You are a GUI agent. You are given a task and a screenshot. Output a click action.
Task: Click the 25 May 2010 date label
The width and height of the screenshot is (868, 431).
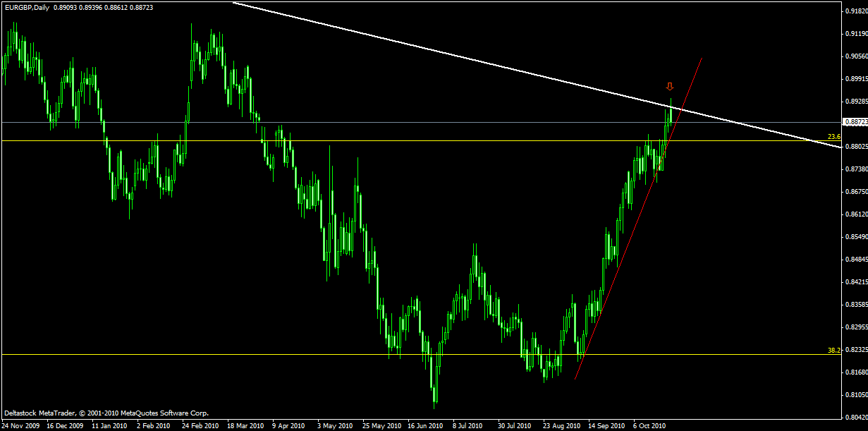[x=381, y=426]
